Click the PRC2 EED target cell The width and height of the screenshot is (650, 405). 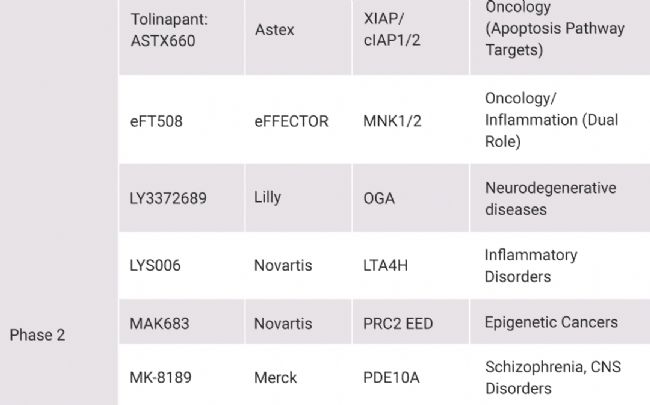(410, 323)
